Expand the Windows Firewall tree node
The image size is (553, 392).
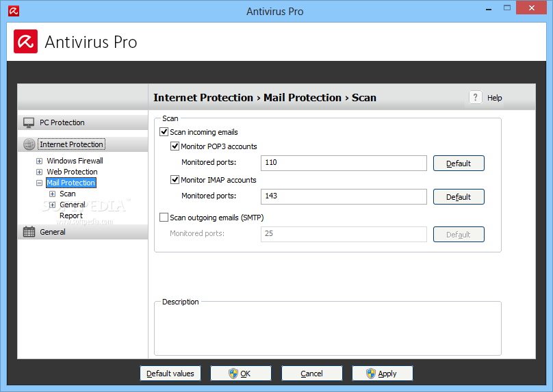click(x=40, y=161)
